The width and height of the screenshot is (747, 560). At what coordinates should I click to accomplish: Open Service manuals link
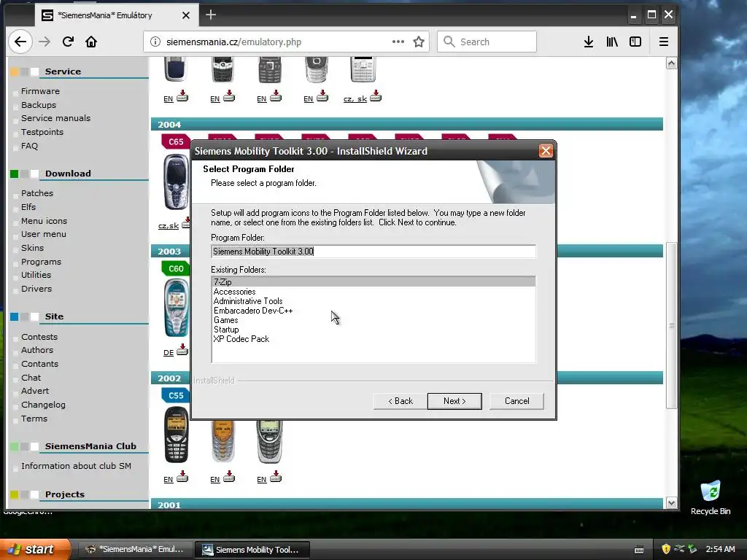tap(55, 118)
